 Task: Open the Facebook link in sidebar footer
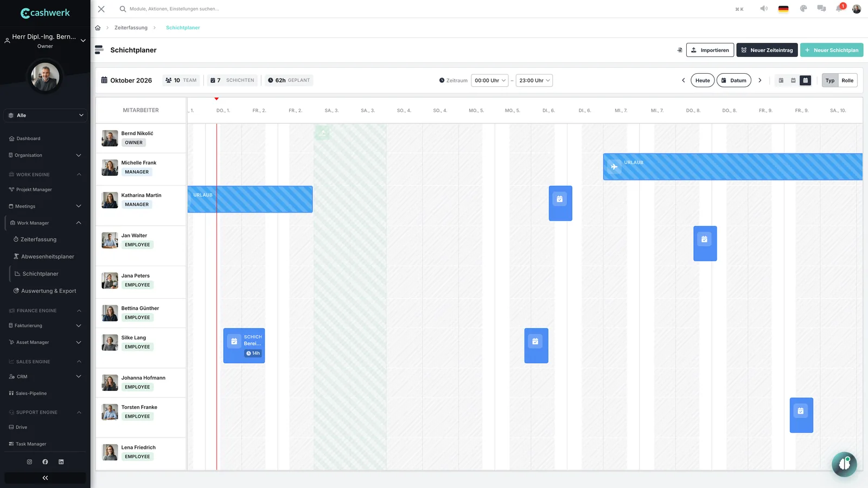(x=45, y=462)
